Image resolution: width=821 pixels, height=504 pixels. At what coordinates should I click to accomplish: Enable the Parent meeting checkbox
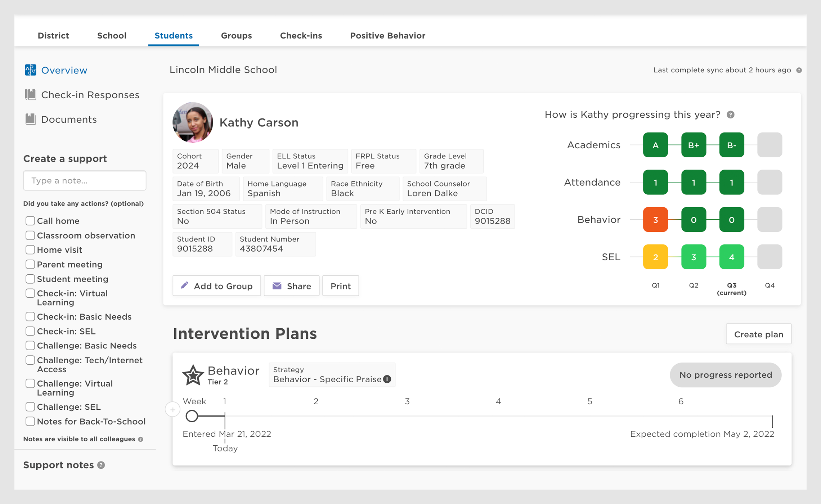click(x=30, y=264)
